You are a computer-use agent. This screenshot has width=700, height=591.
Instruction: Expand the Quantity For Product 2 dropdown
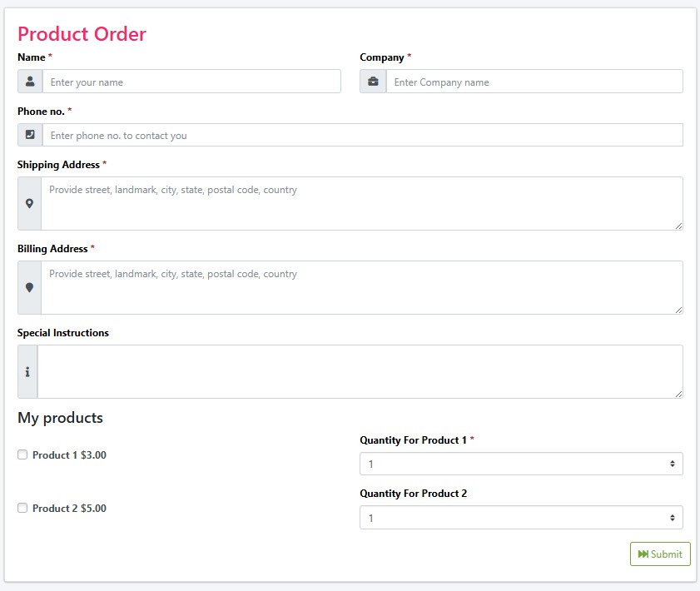pos(521,518)
